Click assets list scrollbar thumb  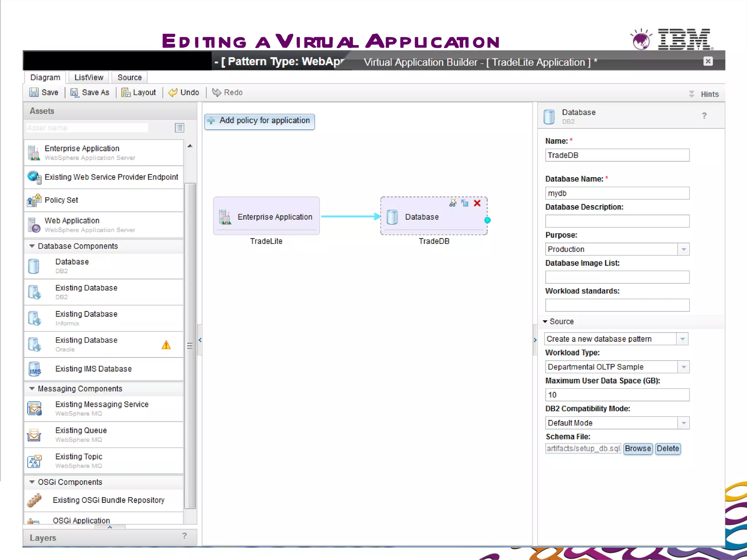(190, 346)
